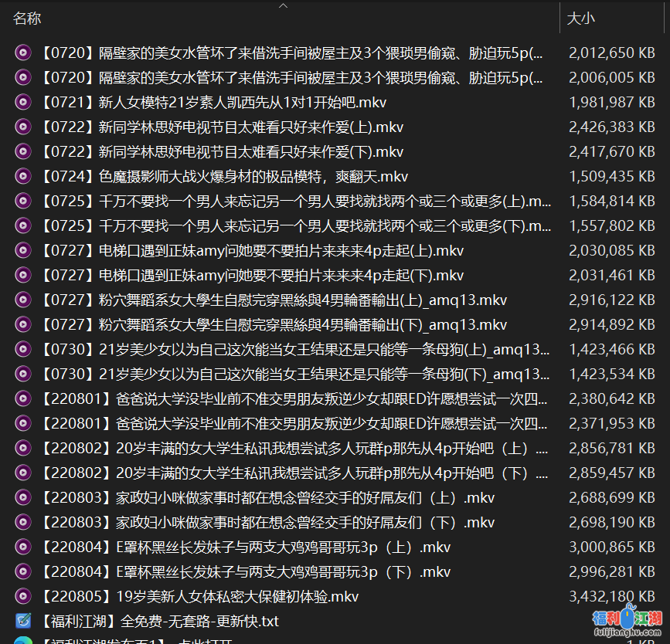This screenshot has width=670, height=644.
Task: Sort files by the 名称 column header
Action: (28, 19)
